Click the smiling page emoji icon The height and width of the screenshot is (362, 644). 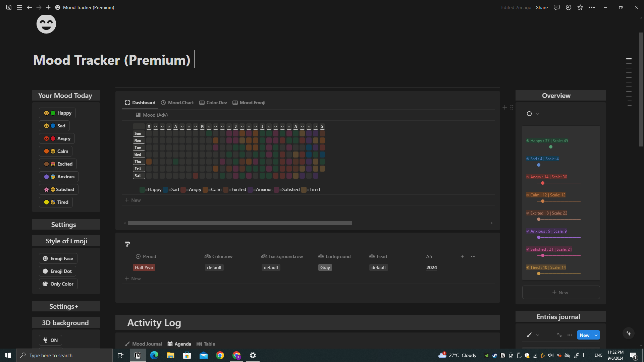46,24
